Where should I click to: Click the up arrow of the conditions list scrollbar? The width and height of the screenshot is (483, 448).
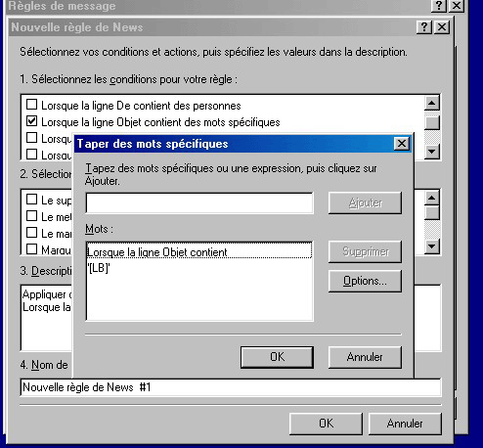[431, 104]
